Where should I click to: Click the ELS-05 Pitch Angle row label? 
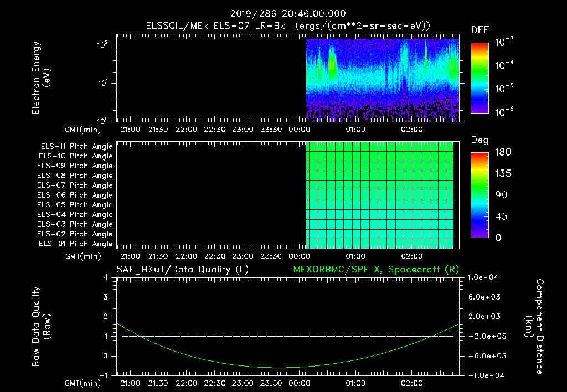pyautogui.click(x=75, y=205)
